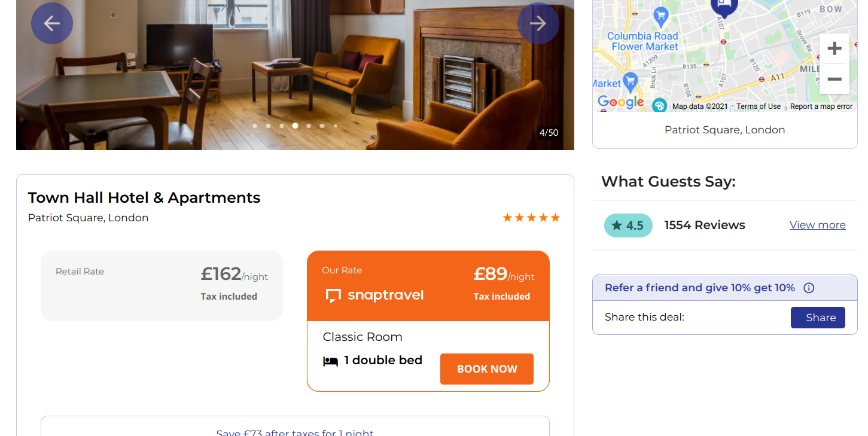
Task: Click the 4.5 star rating badge
Action: [628, 225]
